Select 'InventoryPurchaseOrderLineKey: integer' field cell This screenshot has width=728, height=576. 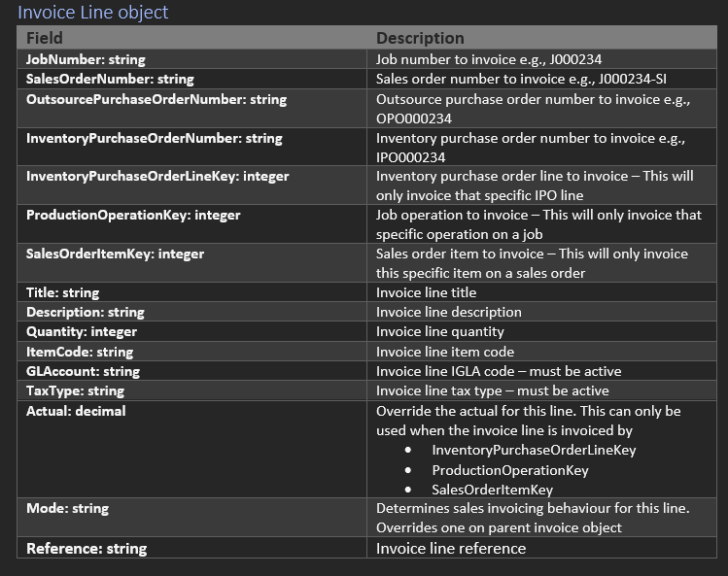(191, 186)
